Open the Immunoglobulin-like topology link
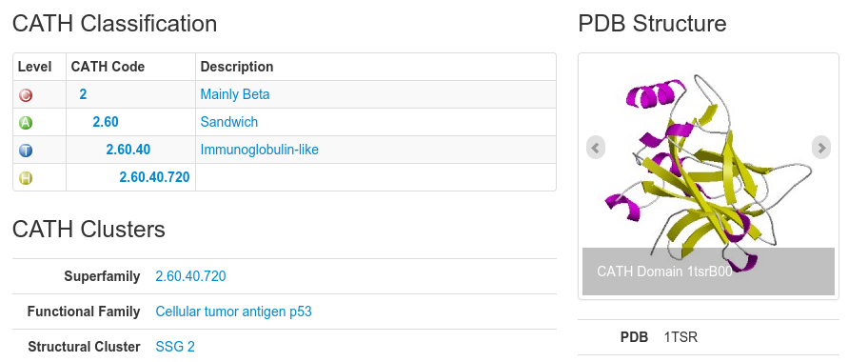This screenshot has width=868, height=362. coord(260,150)
